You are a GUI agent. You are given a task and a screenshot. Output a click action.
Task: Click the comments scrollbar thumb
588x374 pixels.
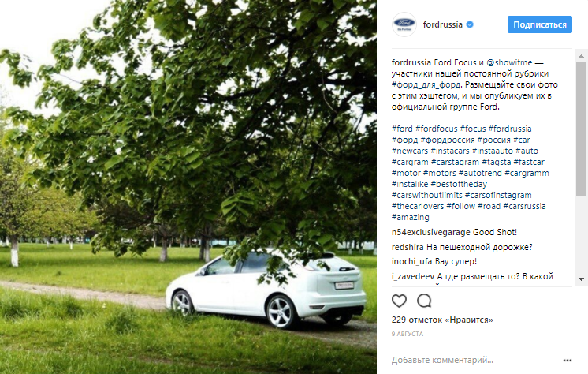581,129
